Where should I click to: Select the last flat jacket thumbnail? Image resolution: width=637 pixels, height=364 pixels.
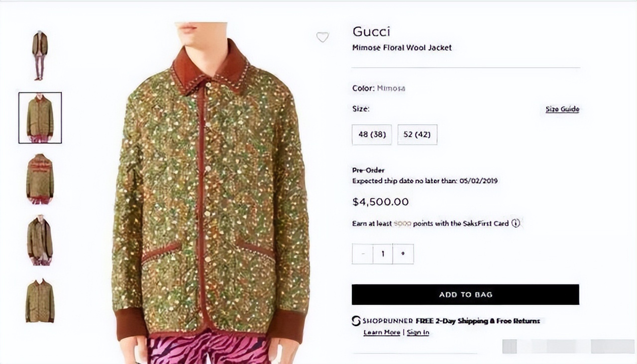40,301
